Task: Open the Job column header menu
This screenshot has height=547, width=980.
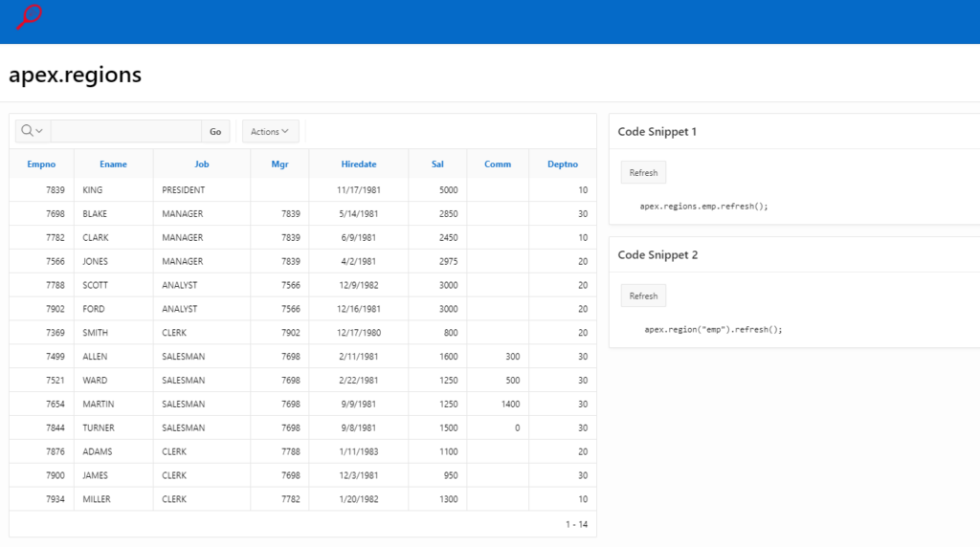Action: point(202,164)
